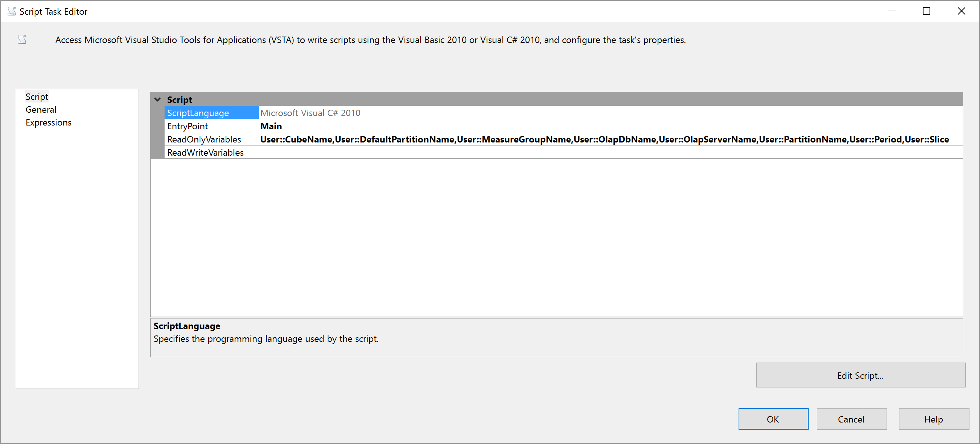Click the Script Task Editor title icon
Screen dimensions: 980x444
pyautogui.click(x=12, y=11)
